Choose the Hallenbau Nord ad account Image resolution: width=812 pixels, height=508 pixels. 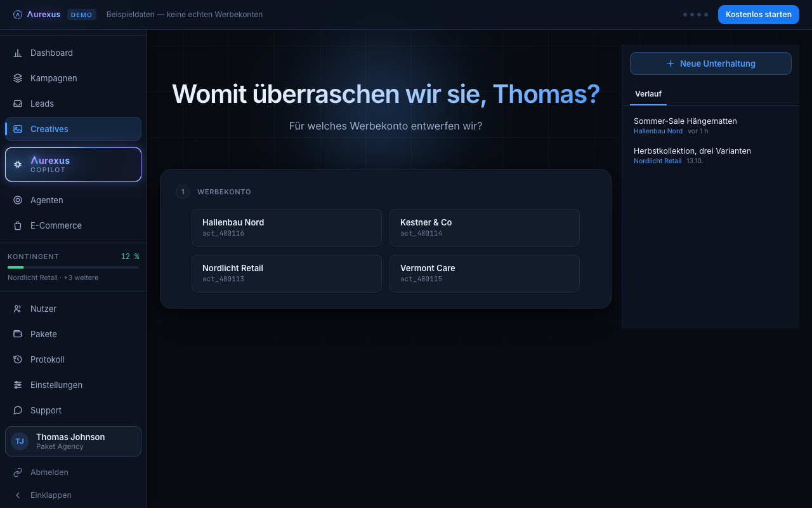pos(287,228)
